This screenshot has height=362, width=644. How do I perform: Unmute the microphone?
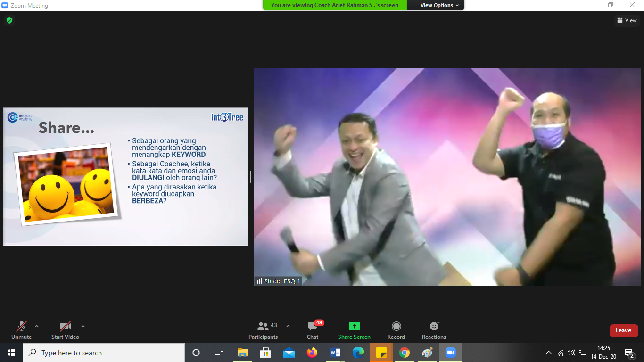(x=21, y=330)
